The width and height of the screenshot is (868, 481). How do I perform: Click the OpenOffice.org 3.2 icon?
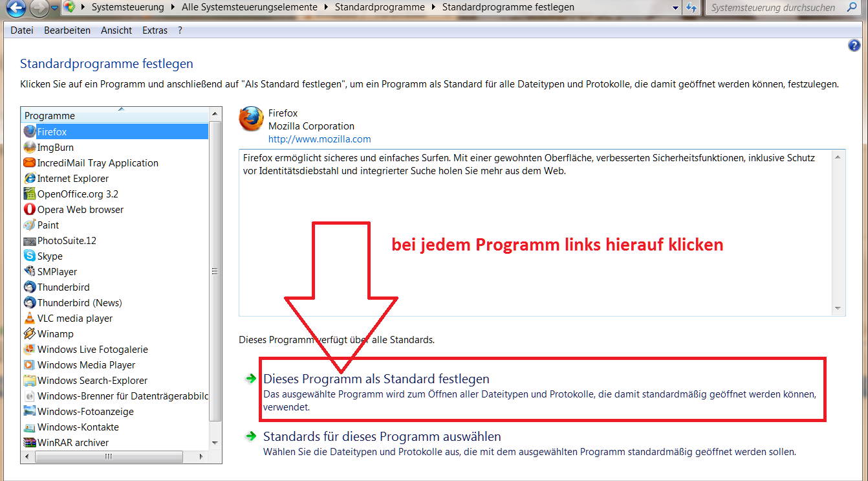point(30,194)
